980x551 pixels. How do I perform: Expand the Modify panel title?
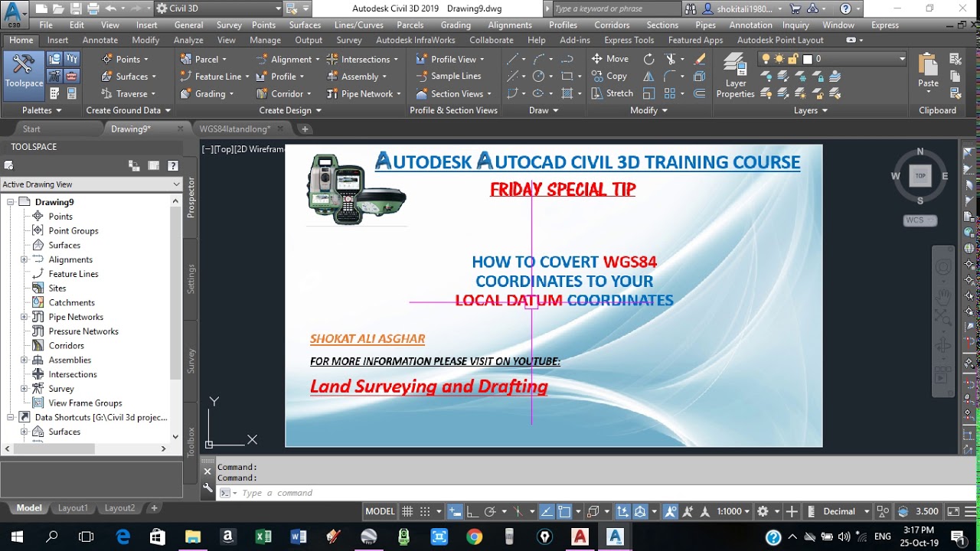[x=648, y=110]
